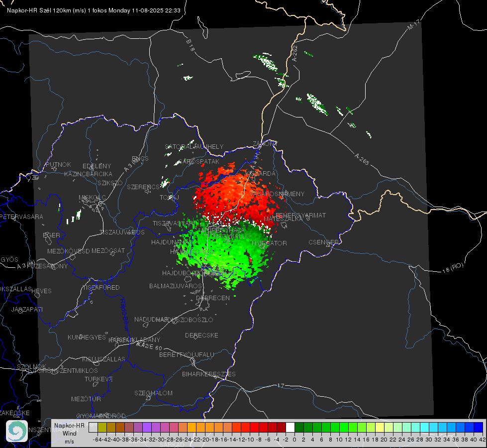Screen dimensions: 487x448
Task: Click the TISZAÚJVÁROS town label
Action: 122,232
